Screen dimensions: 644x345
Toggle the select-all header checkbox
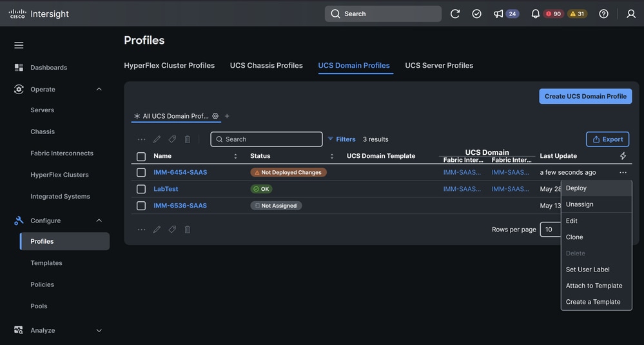click(141, 157)
